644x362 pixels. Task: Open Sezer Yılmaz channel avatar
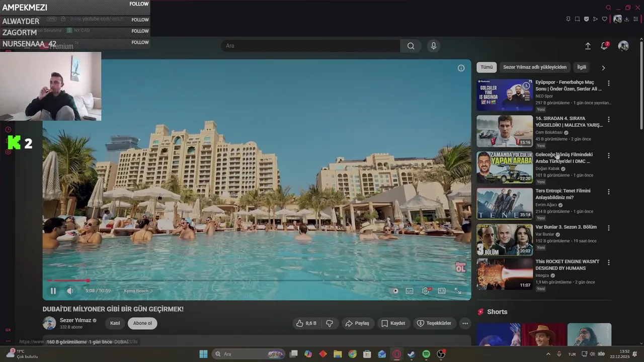49,323
